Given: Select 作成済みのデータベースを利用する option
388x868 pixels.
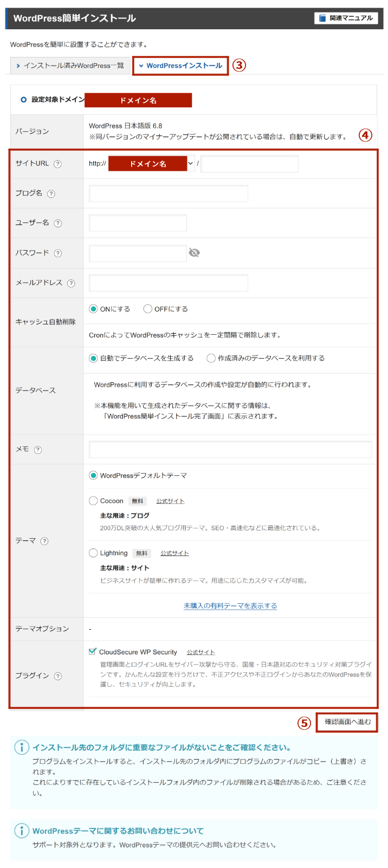Looking at the screenshot, I should click(x=211, y=358).
